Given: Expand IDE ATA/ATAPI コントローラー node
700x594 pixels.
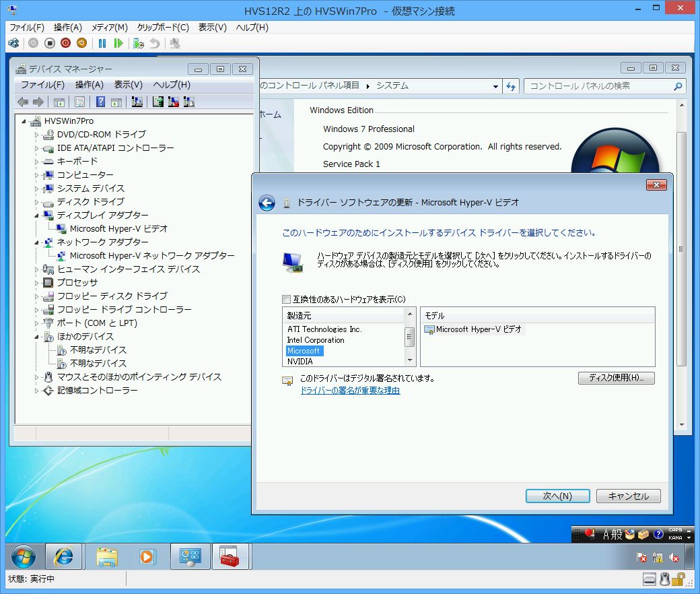Looking at the screenshot, I should [x=36, y=148].
